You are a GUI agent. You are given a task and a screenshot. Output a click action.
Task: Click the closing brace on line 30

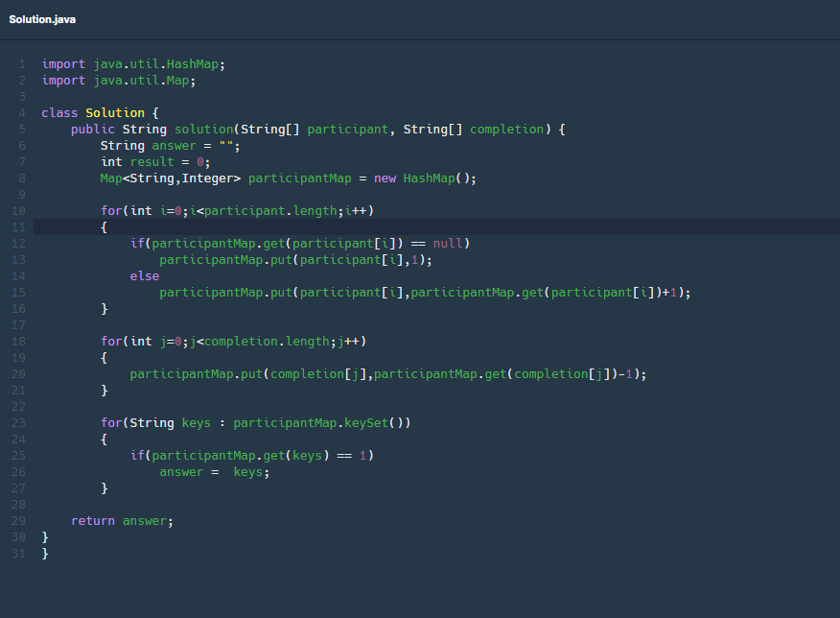[x=45, y=537]
